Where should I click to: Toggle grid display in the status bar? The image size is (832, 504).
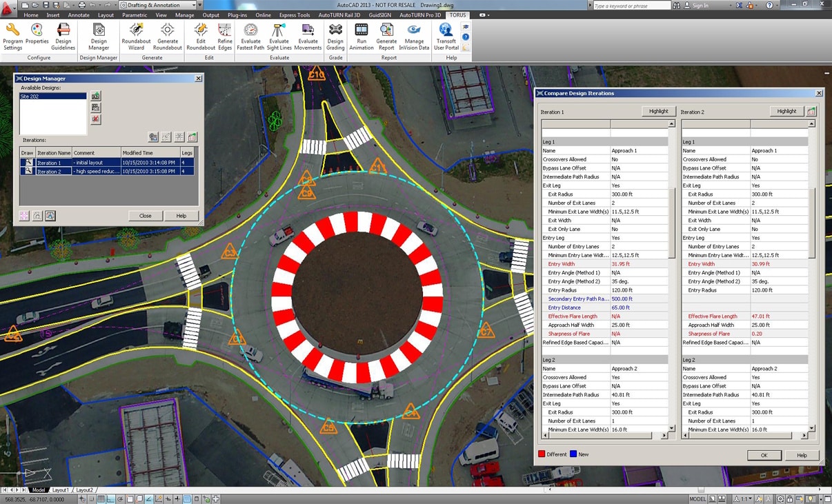point(101,498)
